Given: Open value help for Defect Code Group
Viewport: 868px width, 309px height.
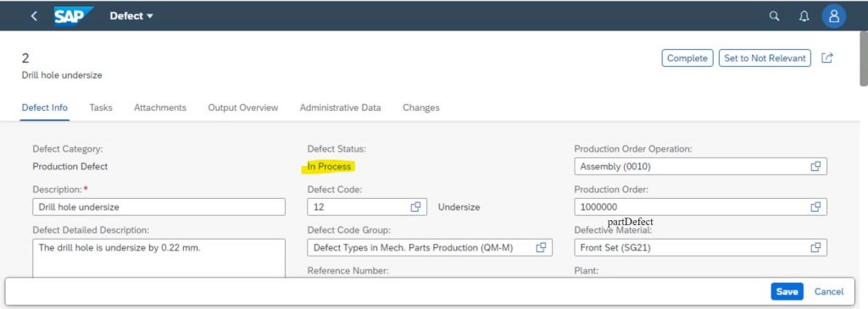Looking at the screenshot, I should pos(541,248).
